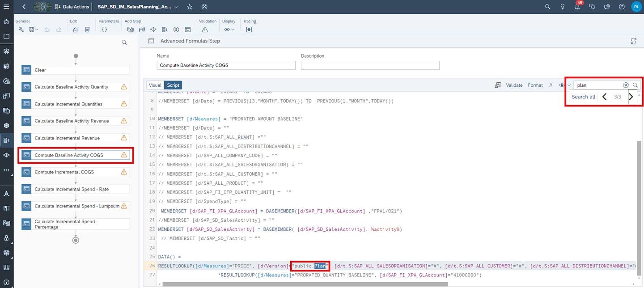644x288 pixels.
Task: Delete the selected step with the trash icon
Action: [87, 30]
